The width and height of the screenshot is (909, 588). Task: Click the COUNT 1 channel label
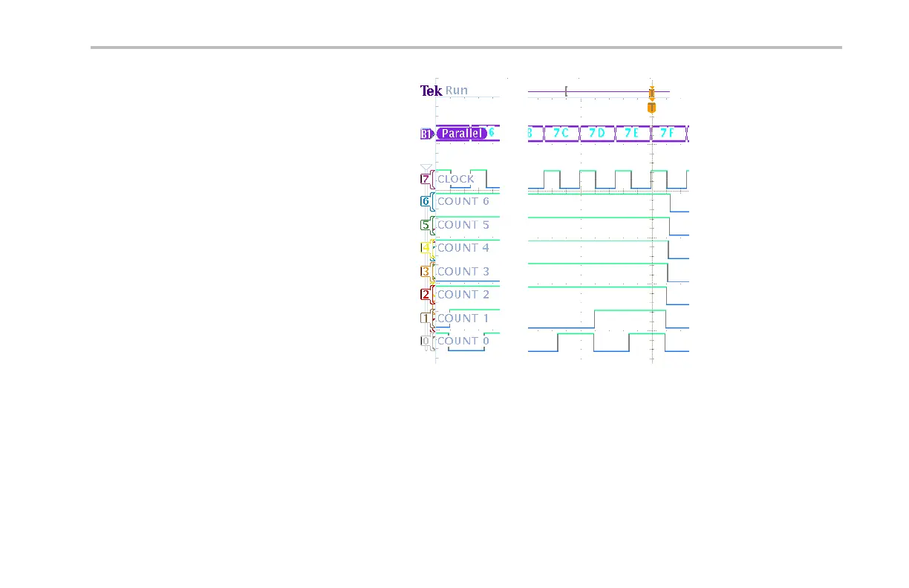click(463, 318)
